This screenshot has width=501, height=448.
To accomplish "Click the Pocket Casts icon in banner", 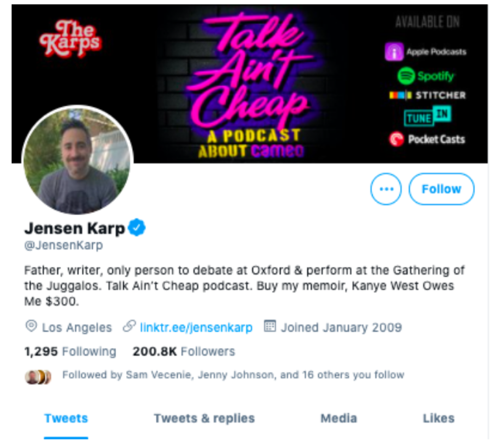I will pos(396,139).
